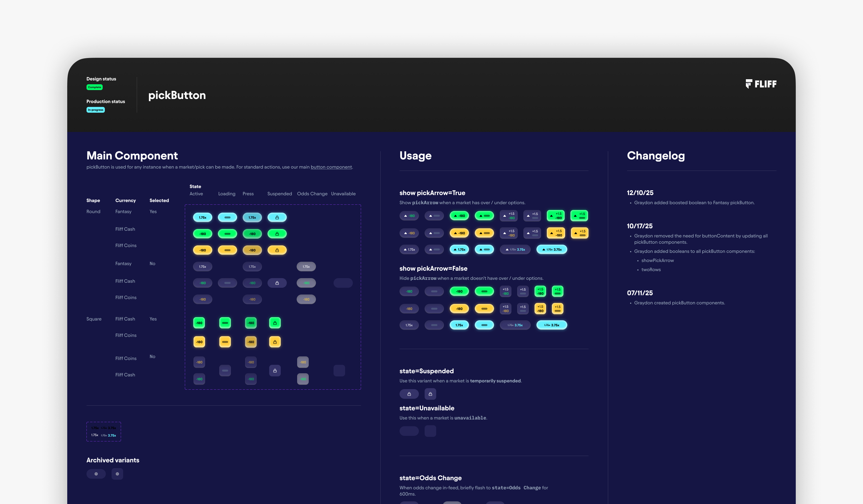Click square archived variant icon
This screenshot has width=863, height=504.
[x=117, y=474]
